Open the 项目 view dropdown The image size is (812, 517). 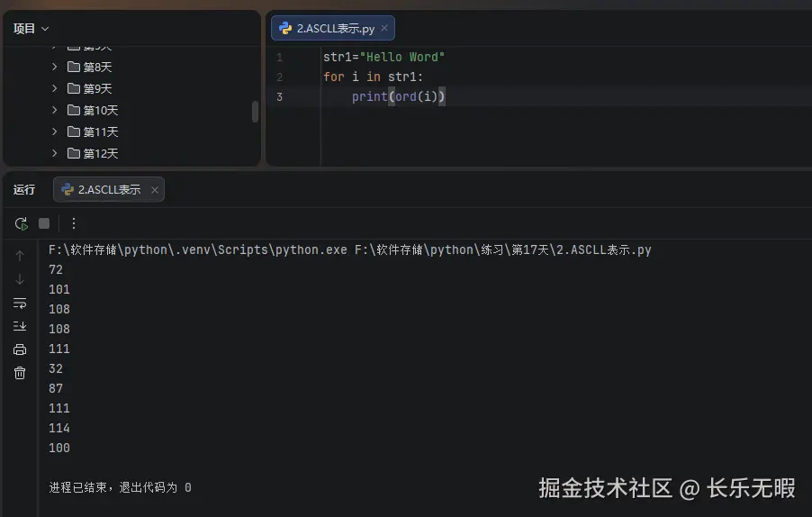[32, 29]
